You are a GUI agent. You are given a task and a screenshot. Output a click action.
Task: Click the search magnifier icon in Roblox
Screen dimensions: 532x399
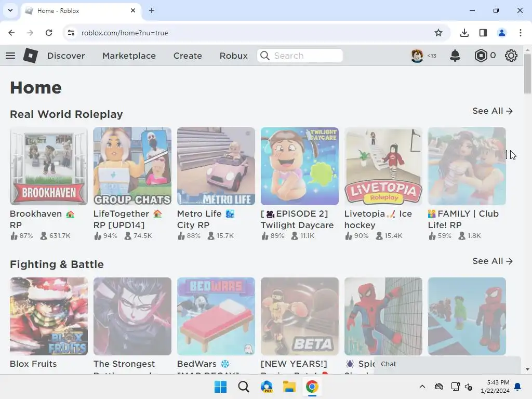click(265, 56)
